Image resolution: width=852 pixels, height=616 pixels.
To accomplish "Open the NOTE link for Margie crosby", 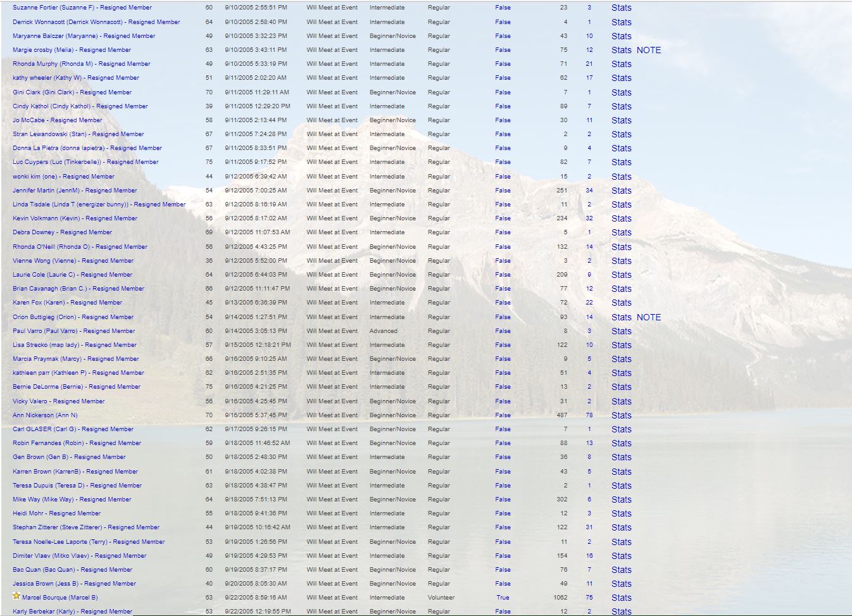I will coord(648,50).
